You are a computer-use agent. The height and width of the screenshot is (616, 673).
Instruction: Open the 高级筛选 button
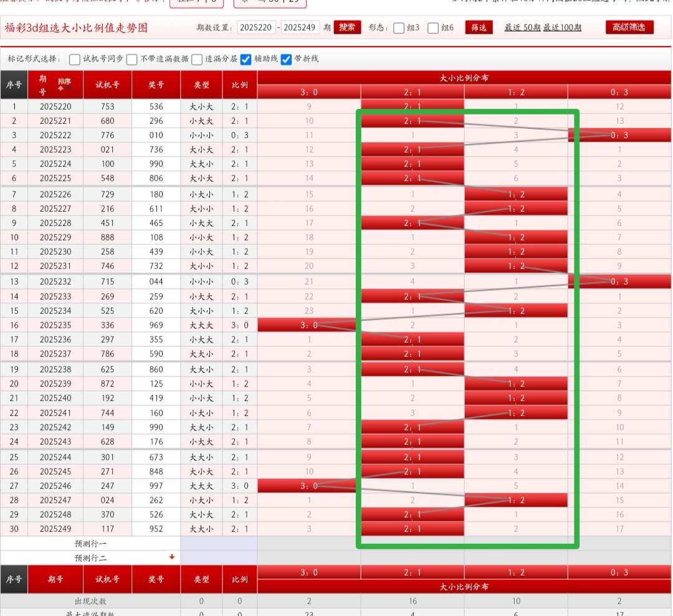click(x=629, y=27)
